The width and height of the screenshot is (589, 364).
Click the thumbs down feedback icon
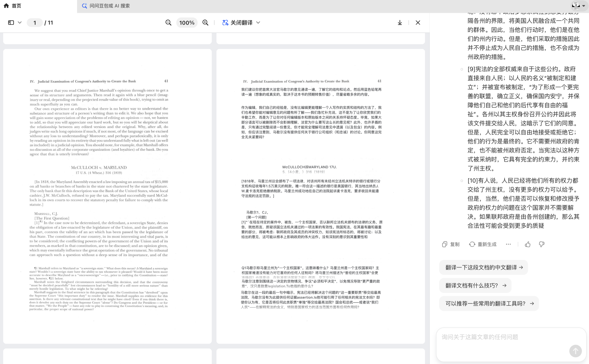click(541, 244)
